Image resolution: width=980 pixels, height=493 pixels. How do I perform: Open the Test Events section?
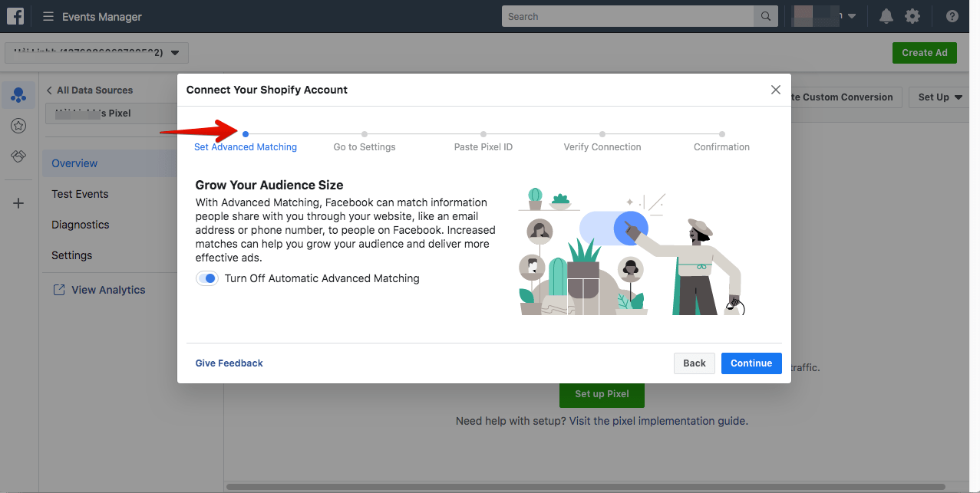tap(80, 194)
